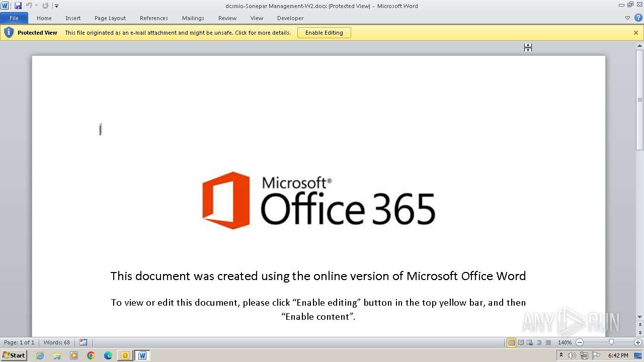The width and height of the screenshot is (644, 362).
Task: Open the References tab
Action: 154,18
